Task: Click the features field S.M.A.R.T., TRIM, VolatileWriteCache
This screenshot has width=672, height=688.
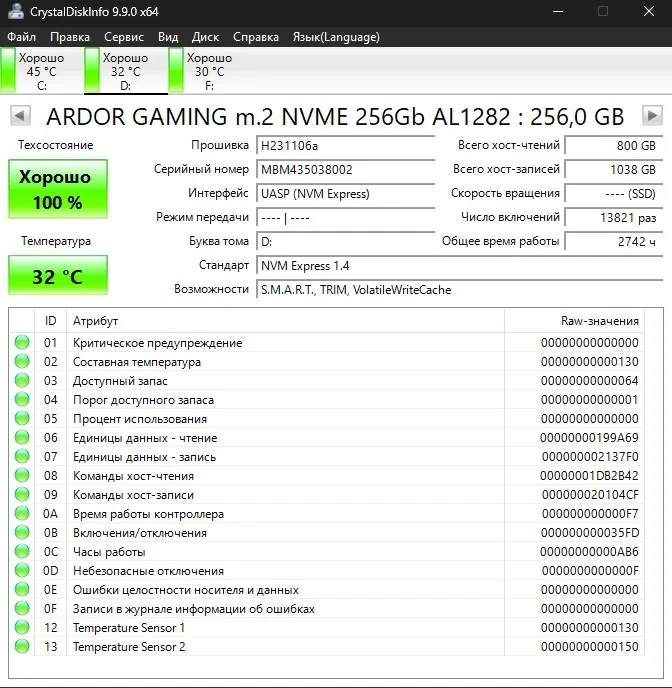Action: [459, 290]
